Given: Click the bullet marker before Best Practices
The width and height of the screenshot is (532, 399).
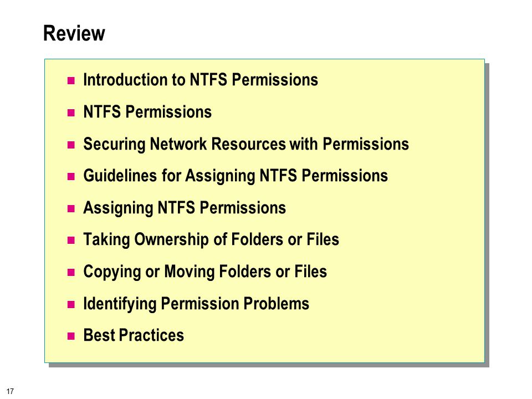Looking at the screenshot, I should (x=71, y=336).
